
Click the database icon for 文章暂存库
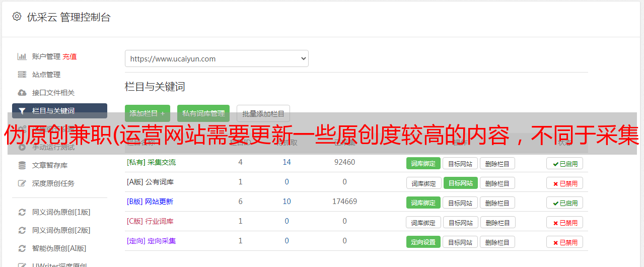click(x=22, y=165)
